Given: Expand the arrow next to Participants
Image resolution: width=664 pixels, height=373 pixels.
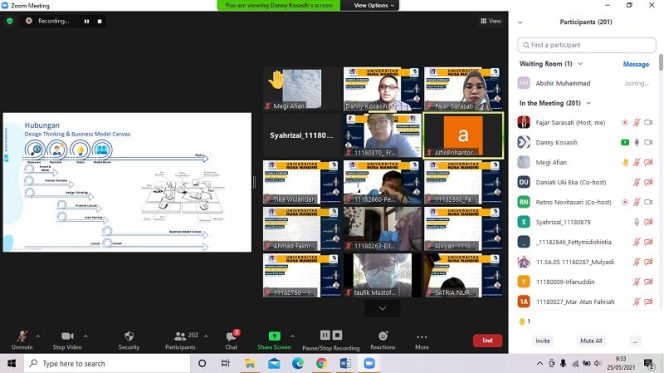Looking at the screenshot, I should (206, 336).
